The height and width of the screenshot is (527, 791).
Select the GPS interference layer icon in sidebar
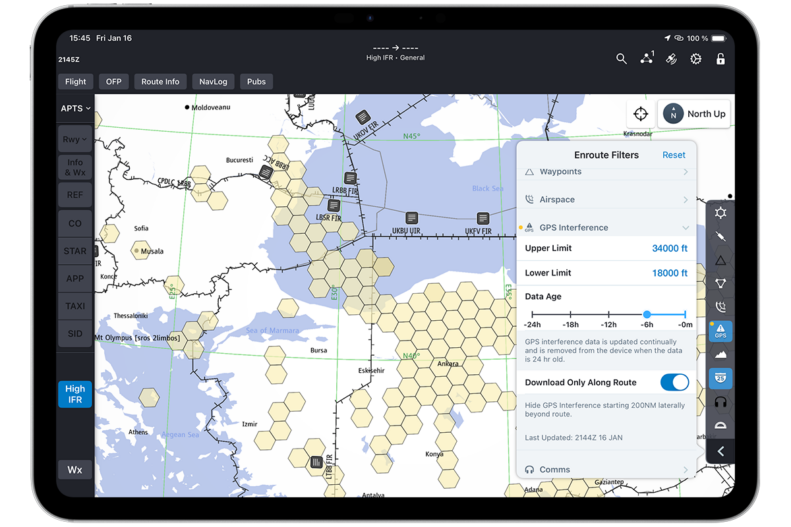coord(720,331)
